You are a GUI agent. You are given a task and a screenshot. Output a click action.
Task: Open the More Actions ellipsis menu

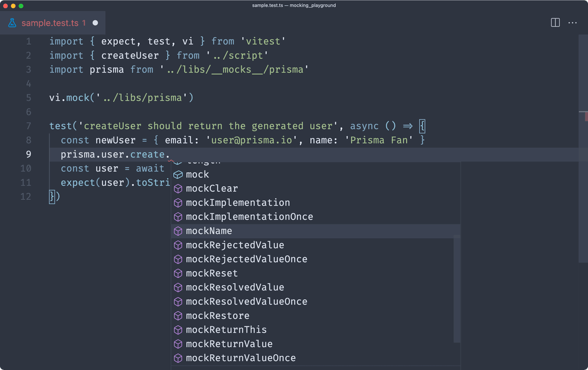pyautogui.click(x=573, y=22)
